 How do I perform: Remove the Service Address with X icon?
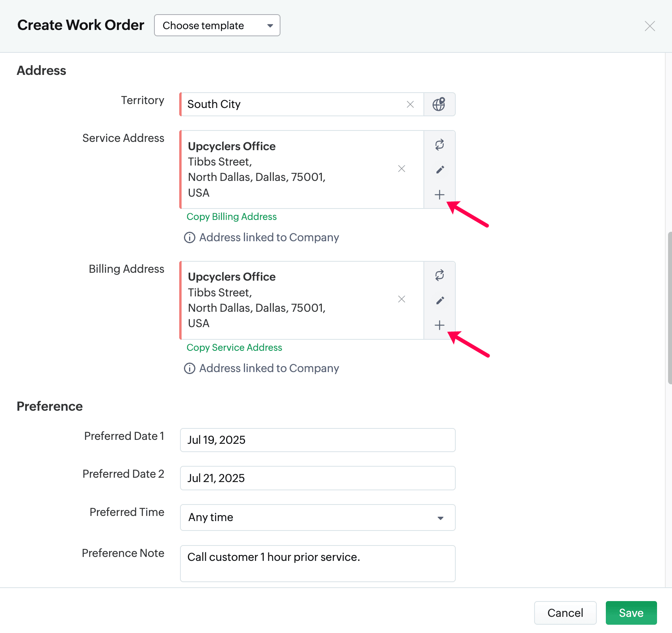coord(401,169)
